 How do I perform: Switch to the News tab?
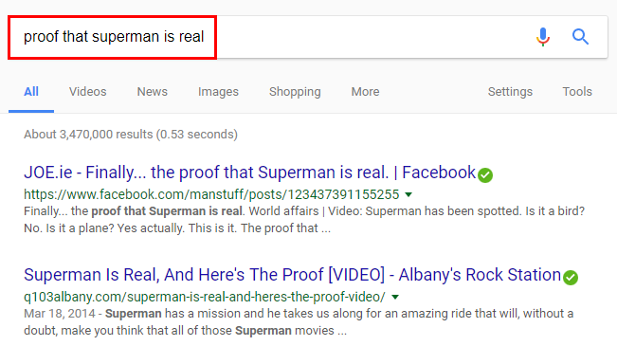pyautogui.click(x=153, y=92)
